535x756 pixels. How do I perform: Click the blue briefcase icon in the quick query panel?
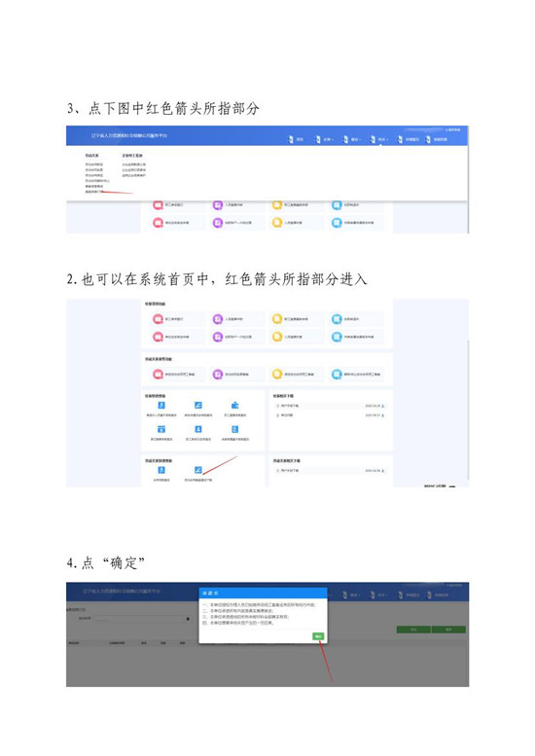click(235, 405)
